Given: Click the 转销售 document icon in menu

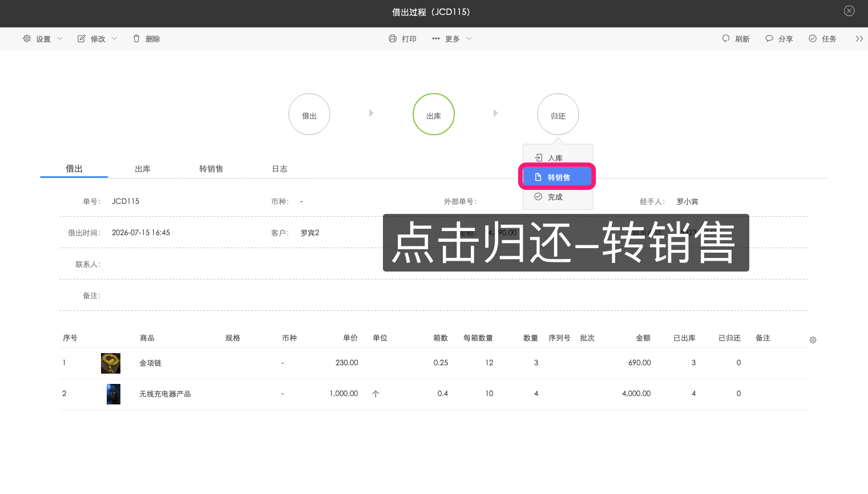Looking at the screenshot, I should (x=538, y=177).
